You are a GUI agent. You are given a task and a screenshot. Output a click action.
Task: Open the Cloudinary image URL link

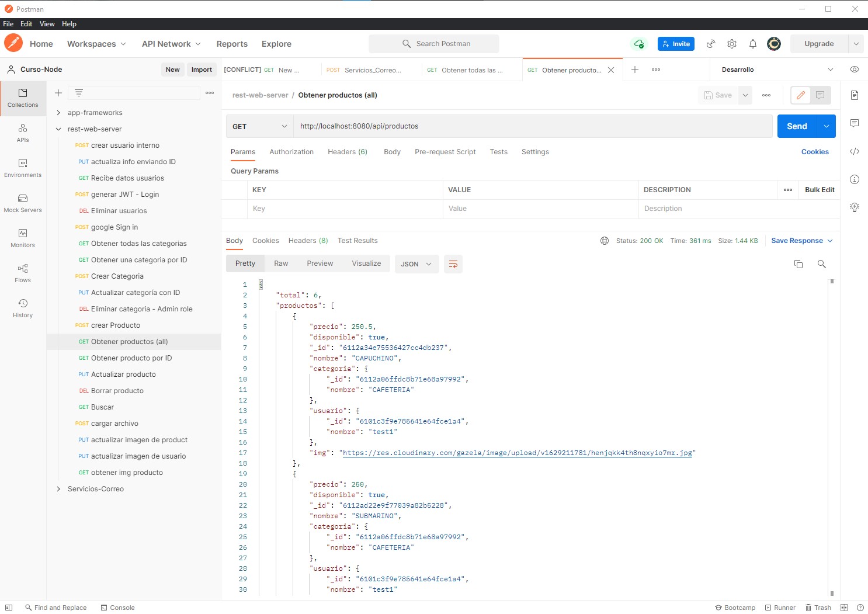516,453
